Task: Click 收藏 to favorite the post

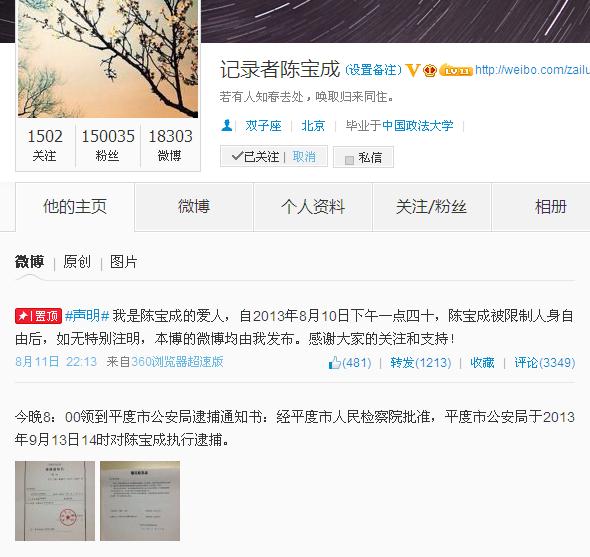Action: (482, 363)
